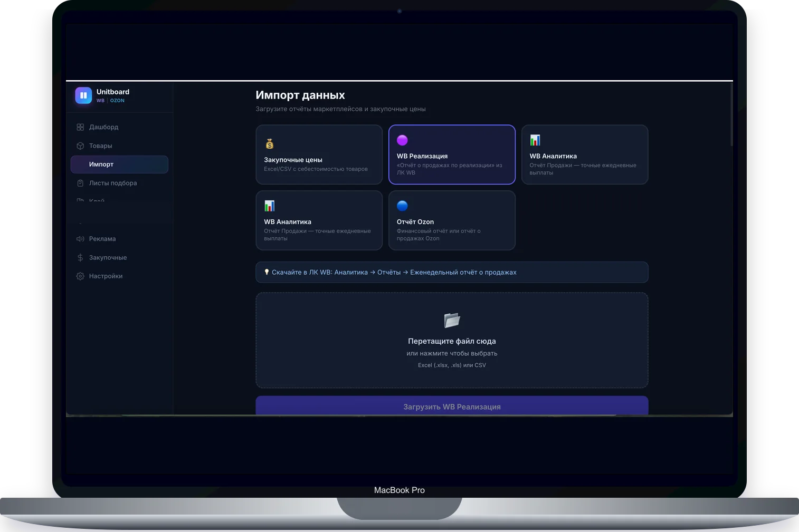
Task: Click the subtitle 'Загрузите отчёты маркетплейсов и закупочные цены'
Action: tap(341, 109)
